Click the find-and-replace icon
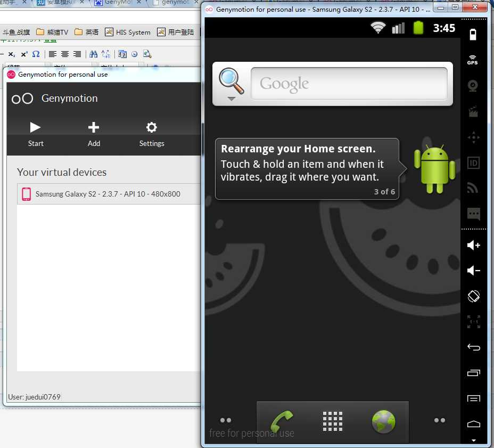This screenshot has height=448, width=494. tap(106, 54)
